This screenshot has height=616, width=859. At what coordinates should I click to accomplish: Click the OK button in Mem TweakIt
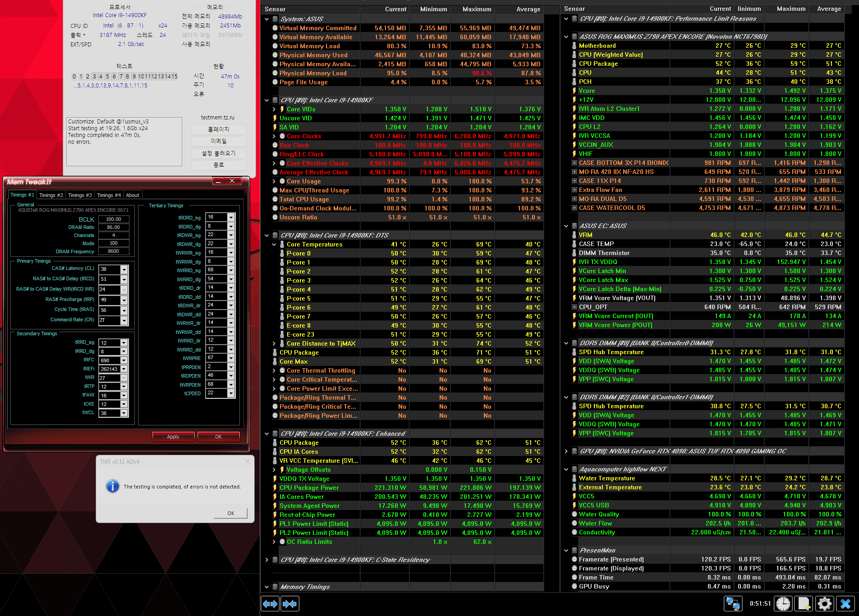point(218,437)
